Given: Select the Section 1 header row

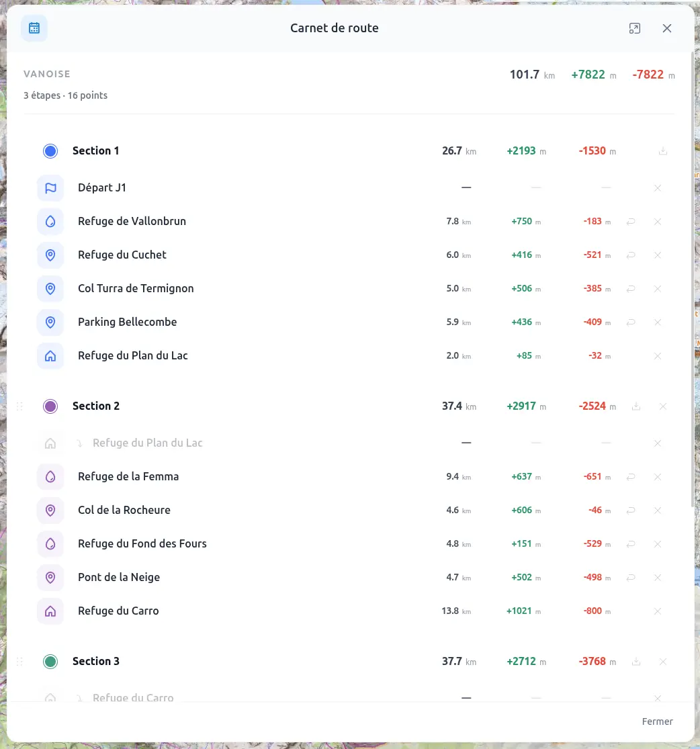Looking at the screenshot, I should click(349, 151).
